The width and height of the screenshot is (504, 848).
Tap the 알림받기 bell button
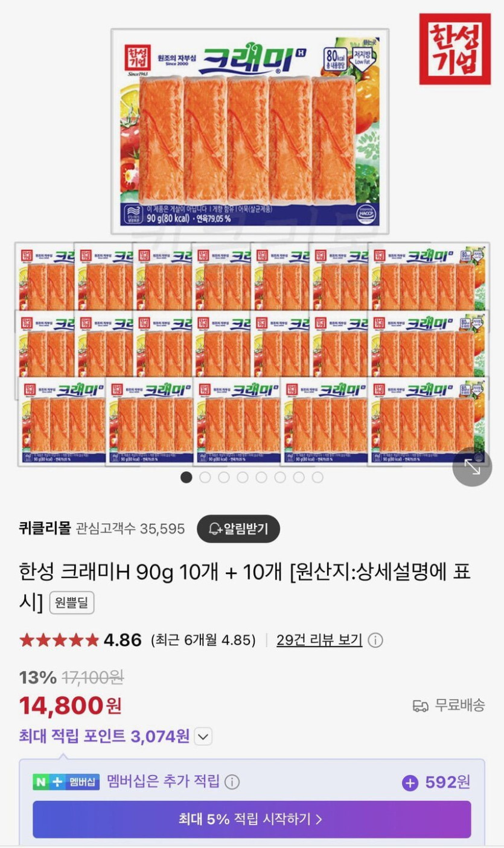(238, 529)
